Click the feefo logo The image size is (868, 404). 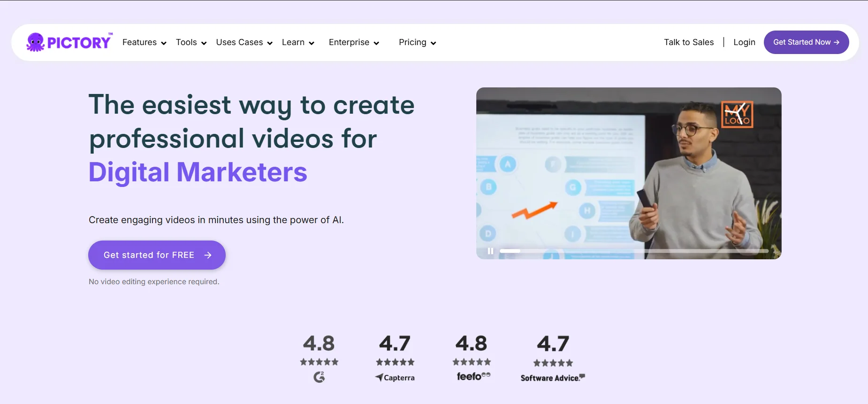click(473, 376)
